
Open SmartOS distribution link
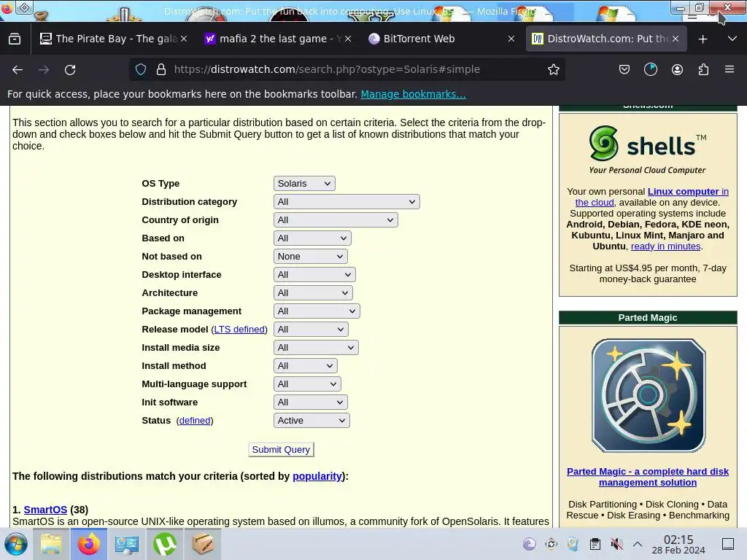click(45, 510)
